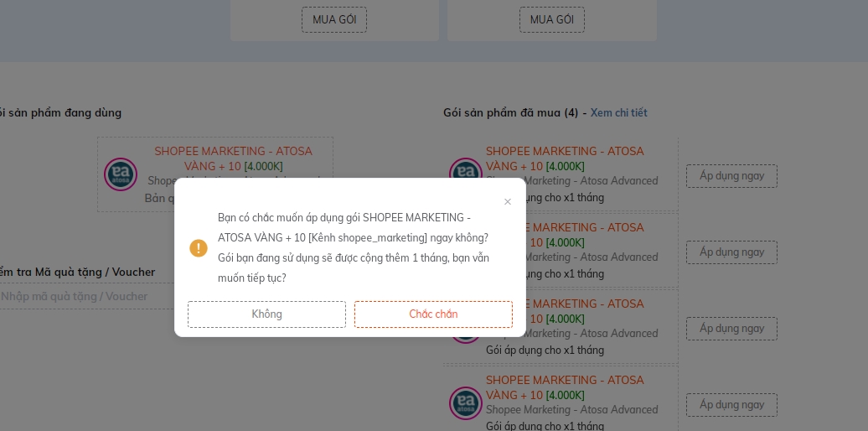Hit Áp dụng ngay on the fourth purchased package
This screenshot has width=868, height=431.
click(x=731, y=405)
